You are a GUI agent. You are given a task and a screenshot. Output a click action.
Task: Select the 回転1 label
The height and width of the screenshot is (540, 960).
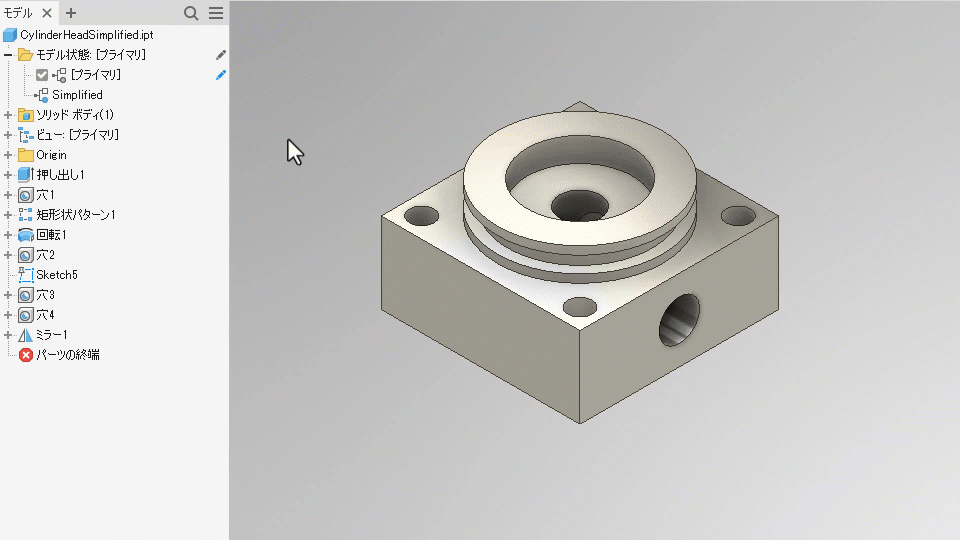pyautogui.click(x=51, y=235)
